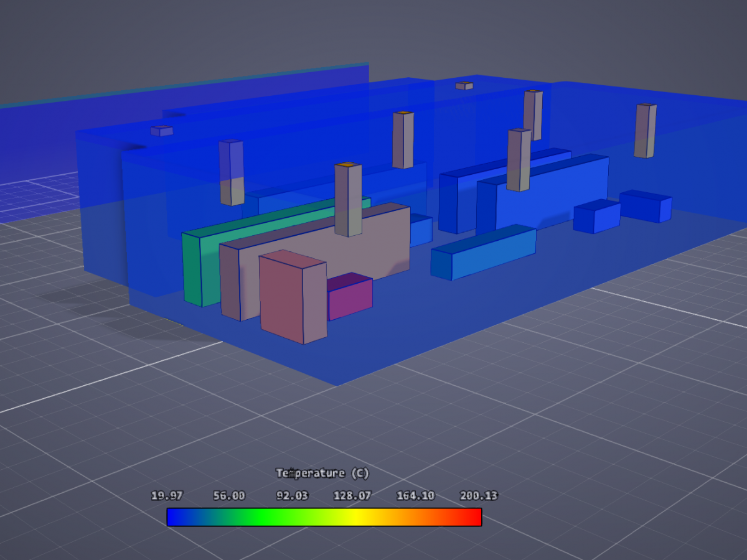
Task: Click the 92.03 legend tick label
Action: click(x=293, y=496)
